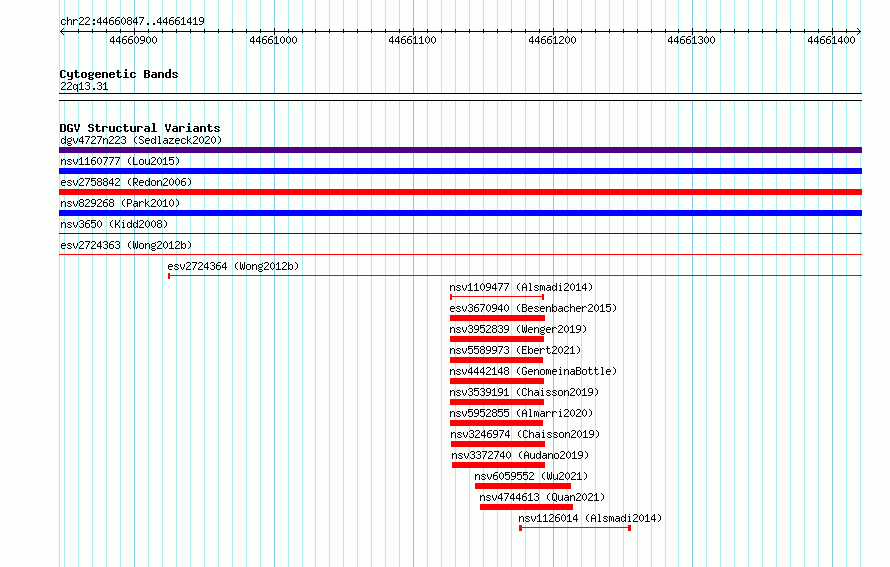This screenshot has width=890, height=567.
Task: Open esv2724364 (Wong2012b) variant
Action: (x=233, y=266)
